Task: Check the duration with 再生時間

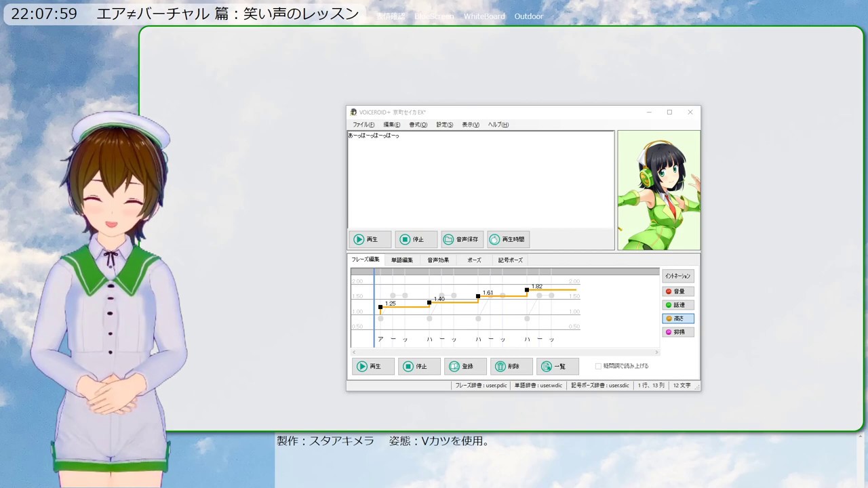Action: coord(509,239)
